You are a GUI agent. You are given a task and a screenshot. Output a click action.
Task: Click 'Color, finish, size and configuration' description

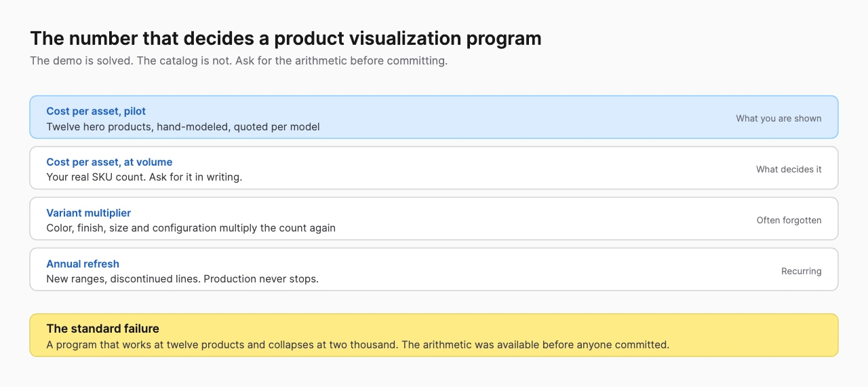pyautogui.click(x=191, y=229)
